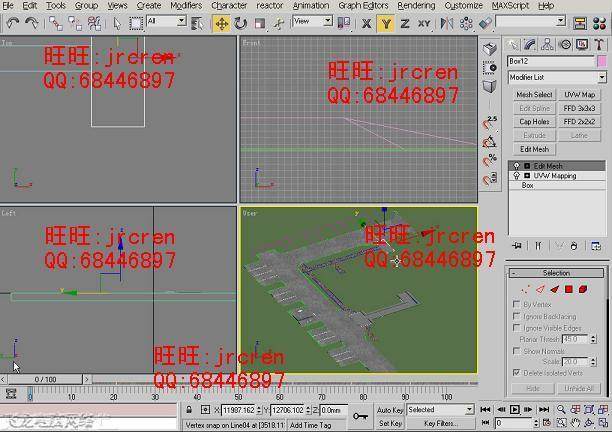Open the MAXScript menu
Viewport: 612px width, 432px height.
(x=510, y=5)
